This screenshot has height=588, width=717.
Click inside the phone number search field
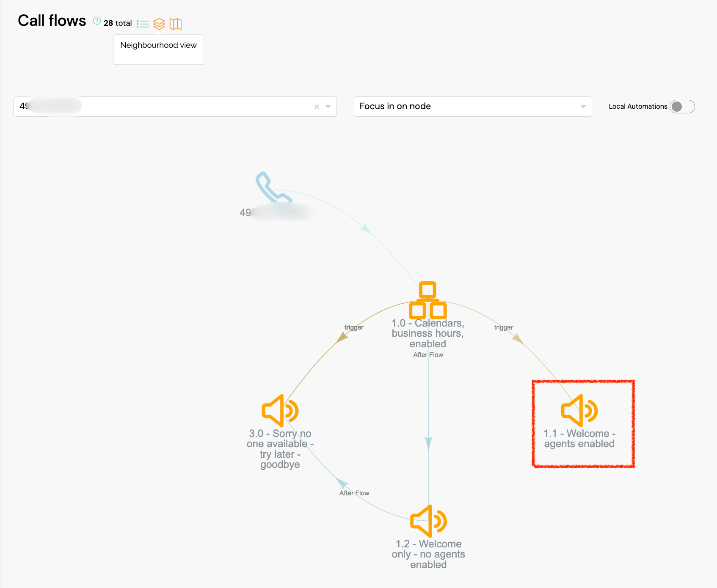pos(190,107)
